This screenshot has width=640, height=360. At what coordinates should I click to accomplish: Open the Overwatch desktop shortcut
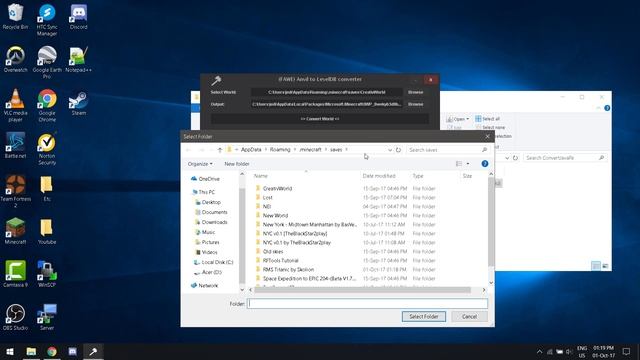(15, 60)
